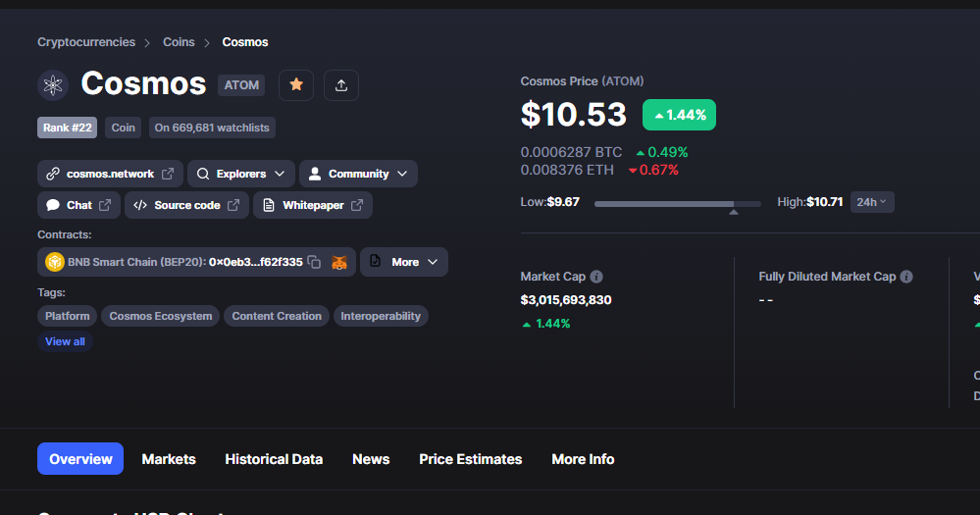
Task: Switch to the More Info tab
Action: tap(583, 459)
